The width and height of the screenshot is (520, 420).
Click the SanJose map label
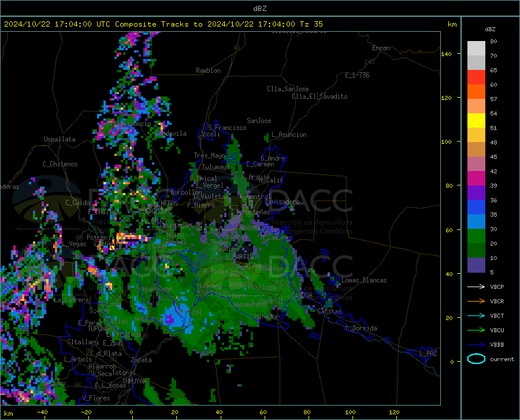click(259, 121)
